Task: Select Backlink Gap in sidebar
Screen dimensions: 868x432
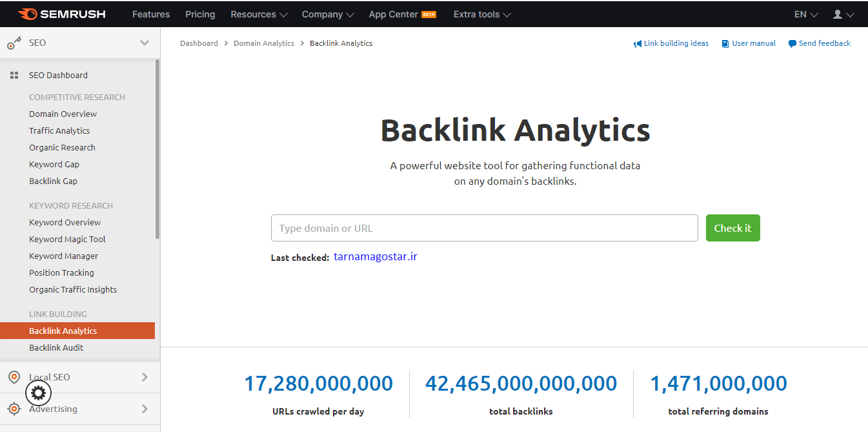Action: [53, 181]
